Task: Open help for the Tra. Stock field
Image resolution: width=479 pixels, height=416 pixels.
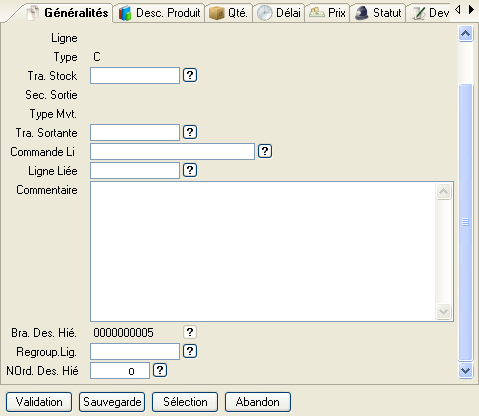Action: click(190, 75)
